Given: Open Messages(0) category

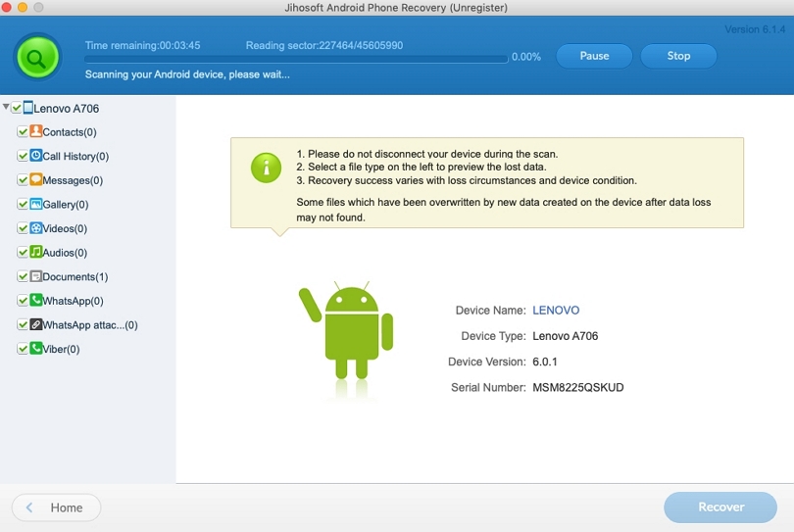Looking at the screenshot, I should [73, 180].
